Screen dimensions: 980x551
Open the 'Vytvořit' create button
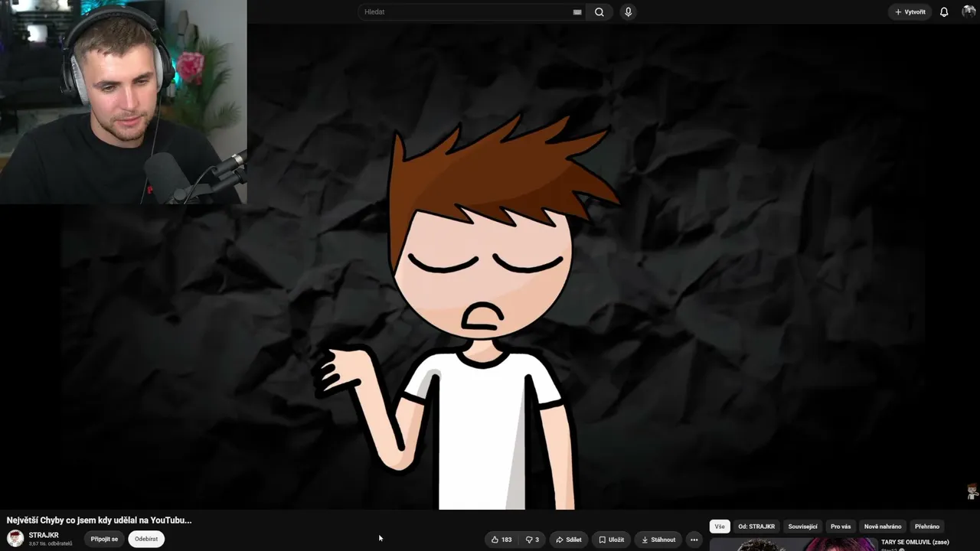(910, 12)
